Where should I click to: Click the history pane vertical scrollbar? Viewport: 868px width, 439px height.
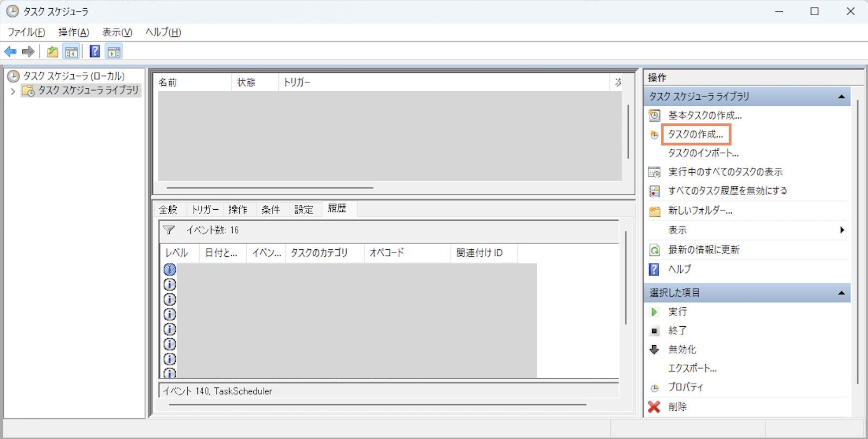point(626,277)
